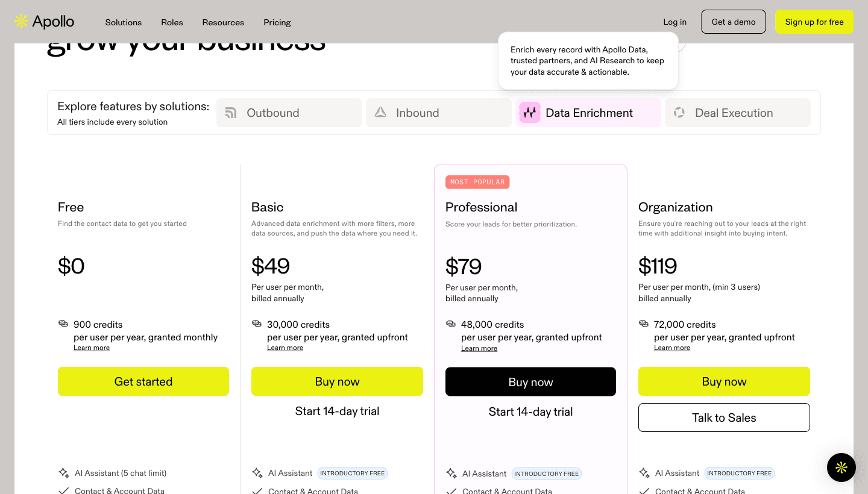
Task: Click the AI Assistant sparkle icon in Basic
Action: 257,472
